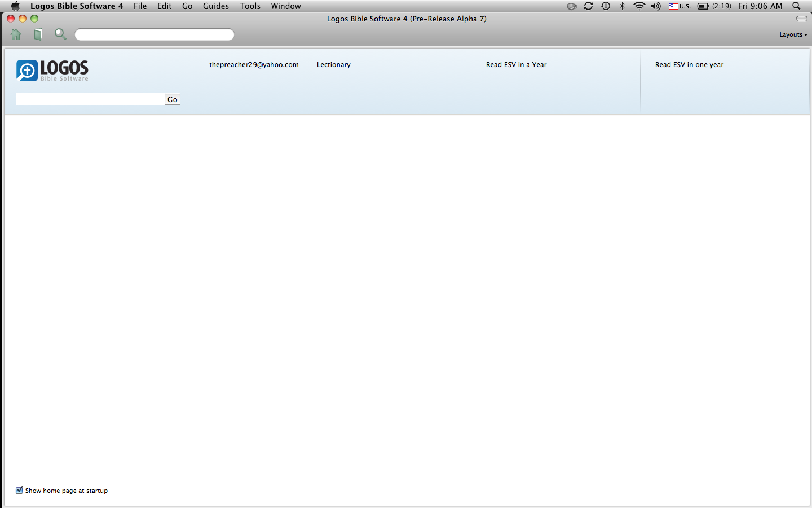Screen dimensions: 812x508
Task: Open Read ESV in a Year
Action: (516, 65)
